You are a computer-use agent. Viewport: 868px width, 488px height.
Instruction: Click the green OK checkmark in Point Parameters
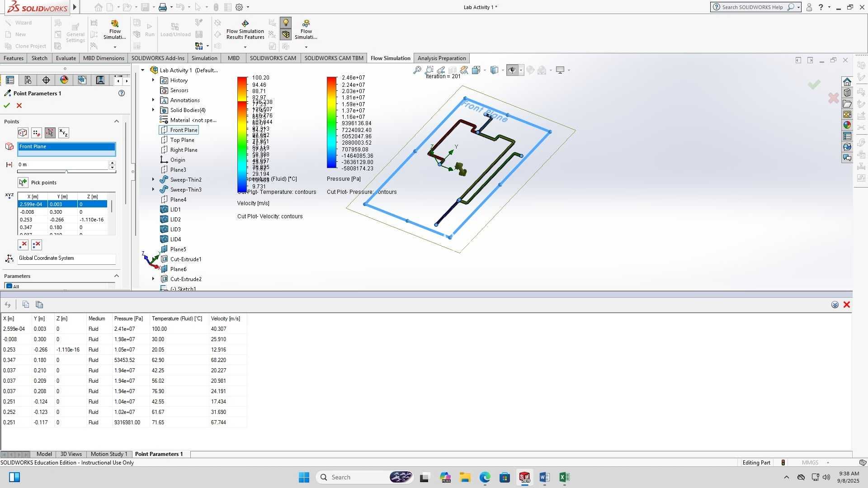(x=7, y=105)
